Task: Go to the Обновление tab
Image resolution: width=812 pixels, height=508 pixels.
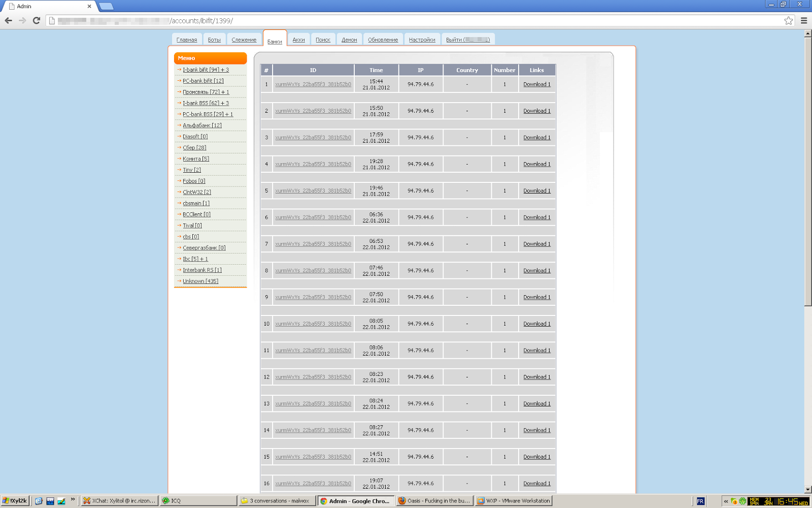Action: (383, 40)
